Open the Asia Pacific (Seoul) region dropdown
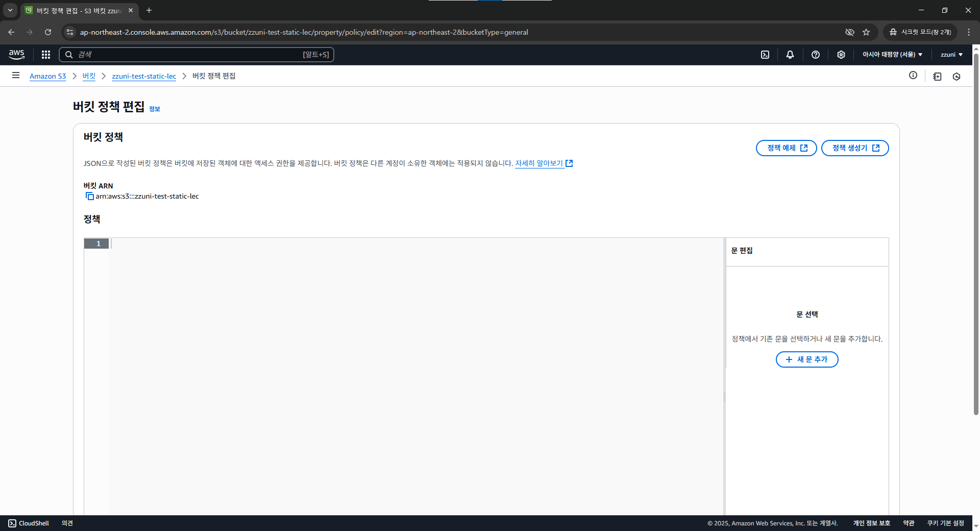980x531 pixels. click(893, 55)
